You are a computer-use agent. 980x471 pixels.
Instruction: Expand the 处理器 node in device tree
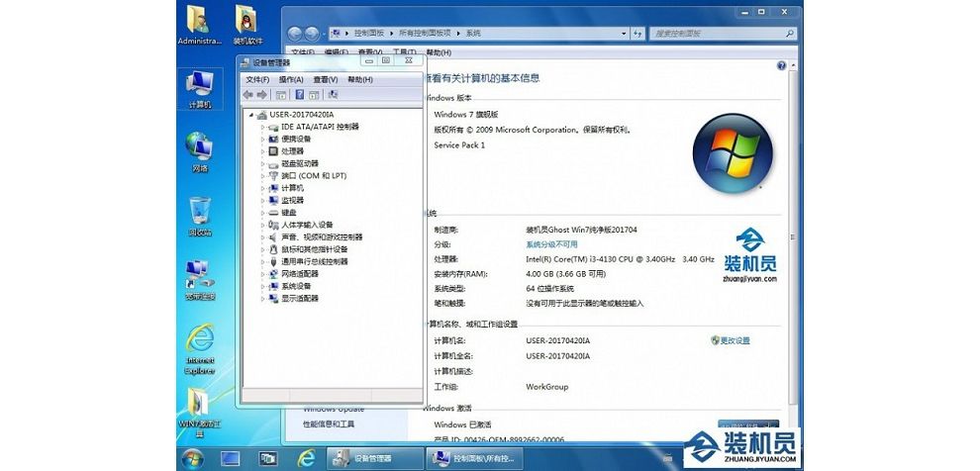click(263, 151)
